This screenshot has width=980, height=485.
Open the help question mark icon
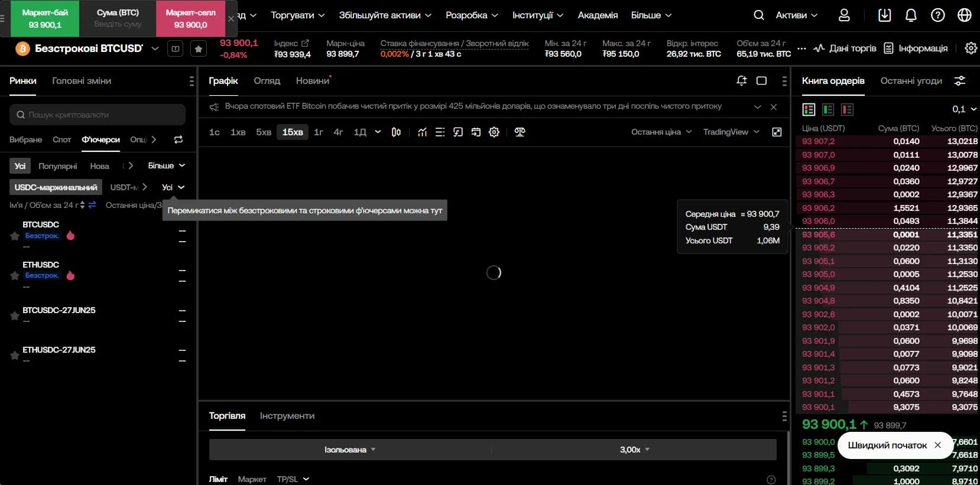pyautogui.click(x=938, y=15)
